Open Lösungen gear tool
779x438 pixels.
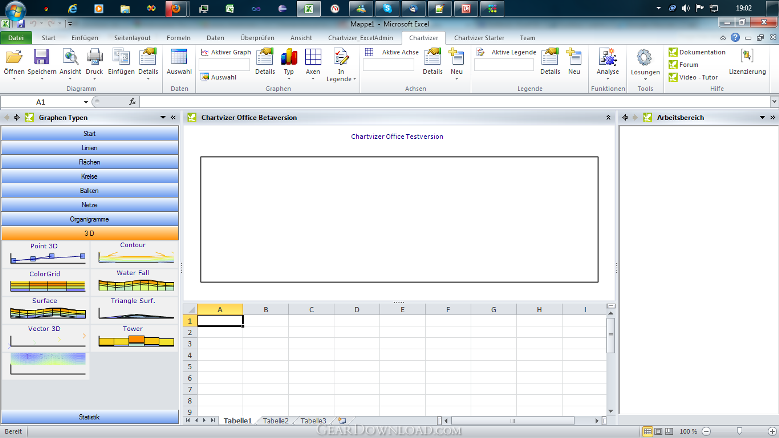pos(645,64)
